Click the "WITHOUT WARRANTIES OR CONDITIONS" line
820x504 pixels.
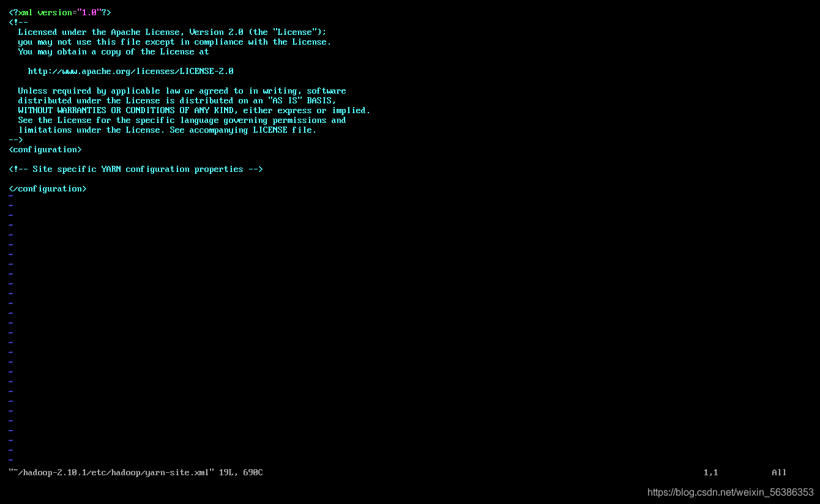[194, 110]
